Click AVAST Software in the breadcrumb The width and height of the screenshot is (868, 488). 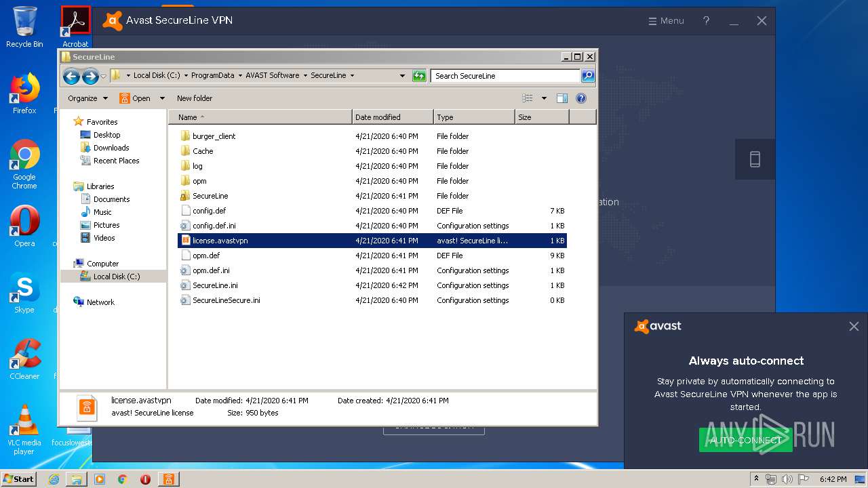tap(273, 75)
